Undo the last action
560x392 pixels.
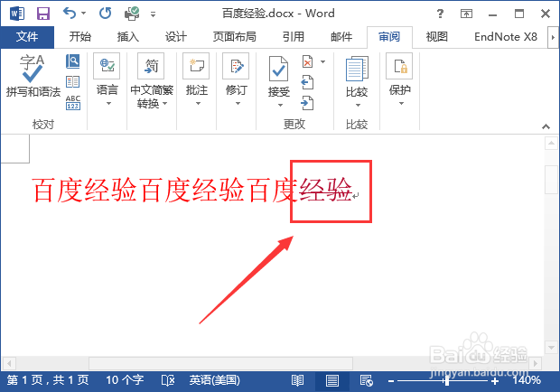coord(70,14)
